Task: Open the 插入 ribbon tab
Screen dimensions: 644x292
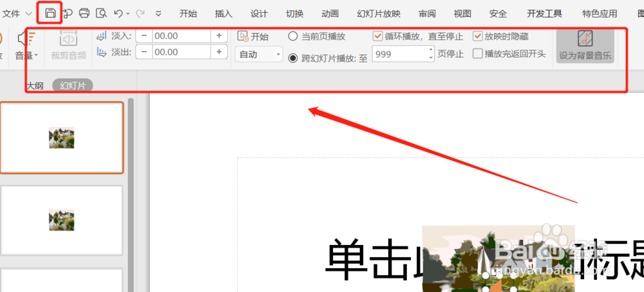Action: (223, 14)
